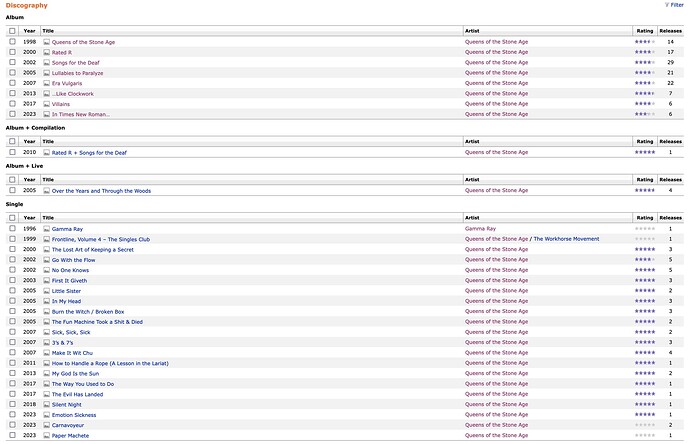690x444 pixels.
Task: Click the cover art icon for Carnavoyeur
Action: [47, 426]
